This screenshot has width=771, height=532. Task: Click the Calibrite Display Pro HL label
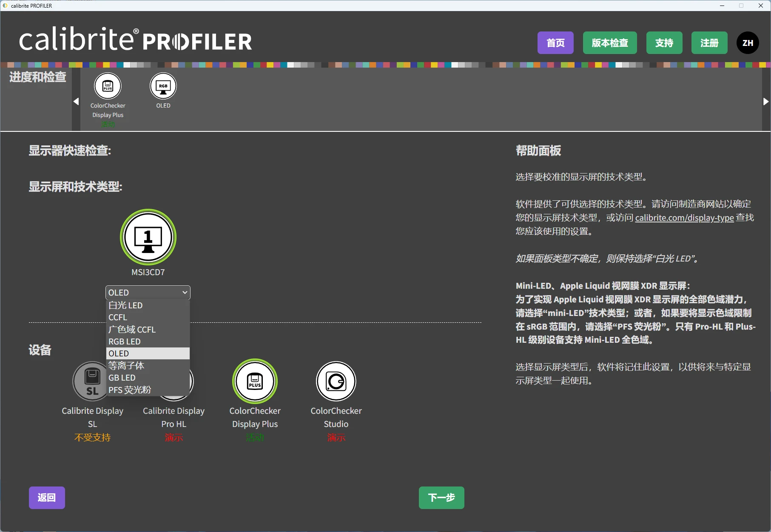click(x=174, y=417)
